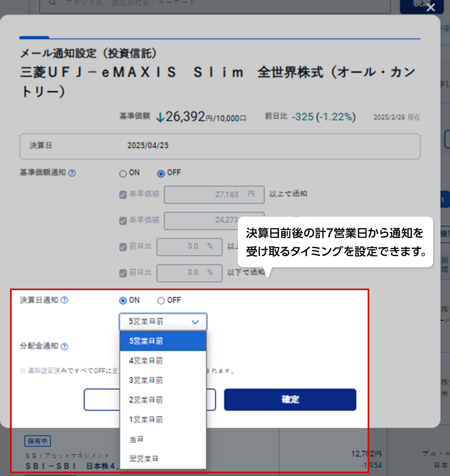Choose 当日 from the dropdown list
This screenshot has height=476, width=450.
[163, 439]
